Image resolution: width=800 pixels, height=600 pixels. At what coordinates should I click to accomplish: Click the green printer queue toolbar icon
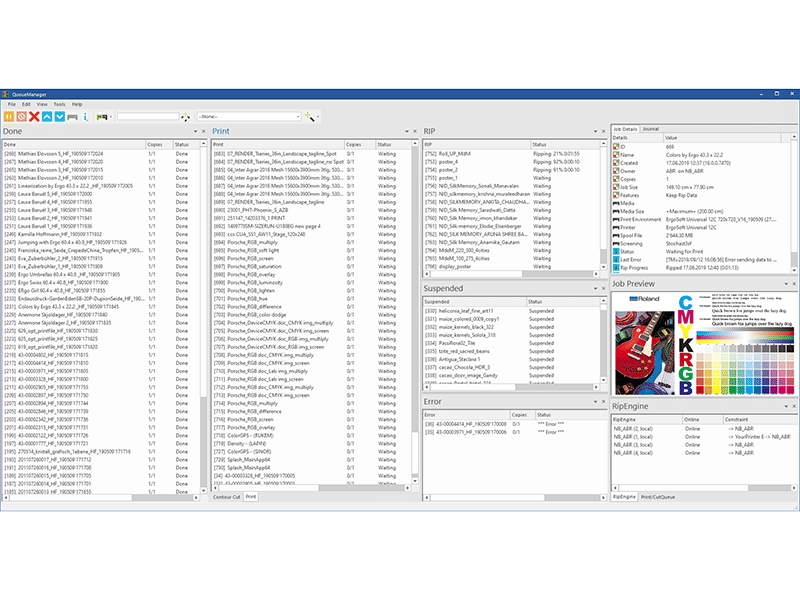point(102,117)
